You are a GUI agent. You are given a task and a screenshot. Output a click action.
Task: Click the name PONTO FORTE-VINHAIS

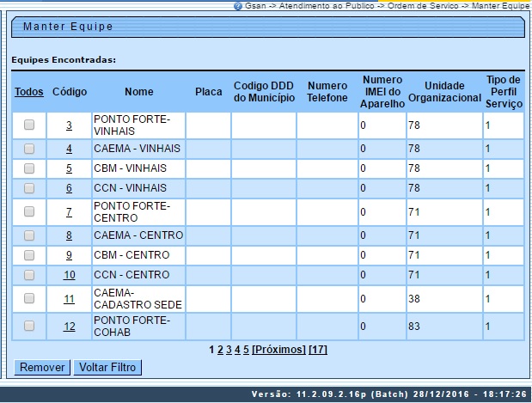point(131,125)
